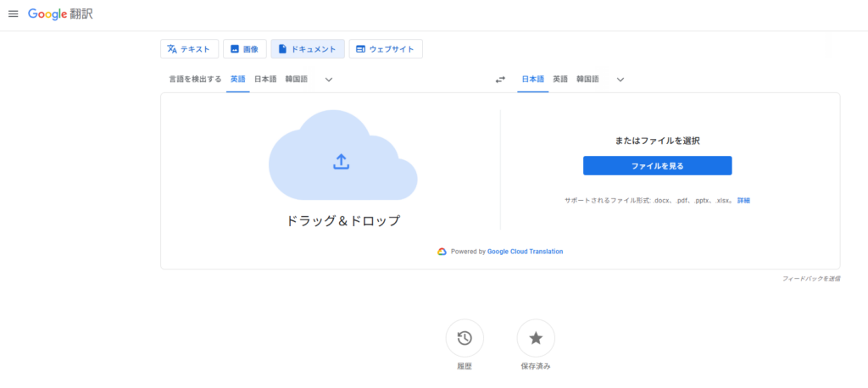The height and width of the screenshot is (388, 868).
Task: Open the hamburger main menu
Action: (13, 14)
